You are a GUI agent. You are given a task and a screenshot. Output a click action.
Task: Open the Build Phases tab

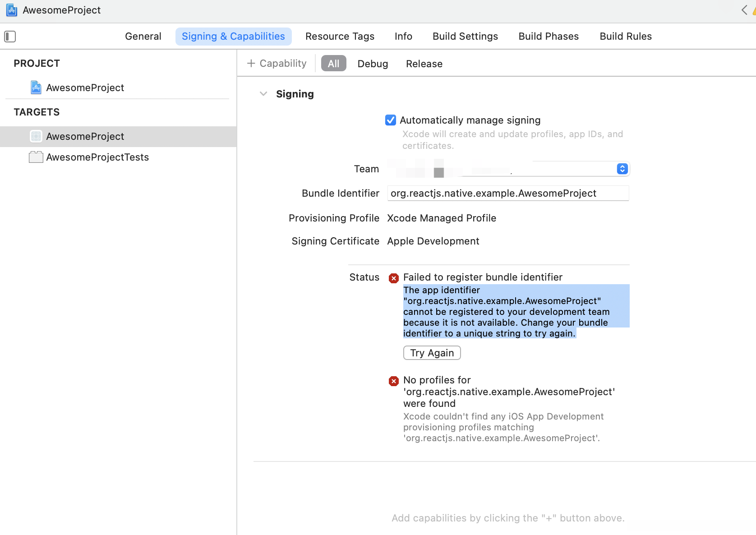[x=549, y=37]
